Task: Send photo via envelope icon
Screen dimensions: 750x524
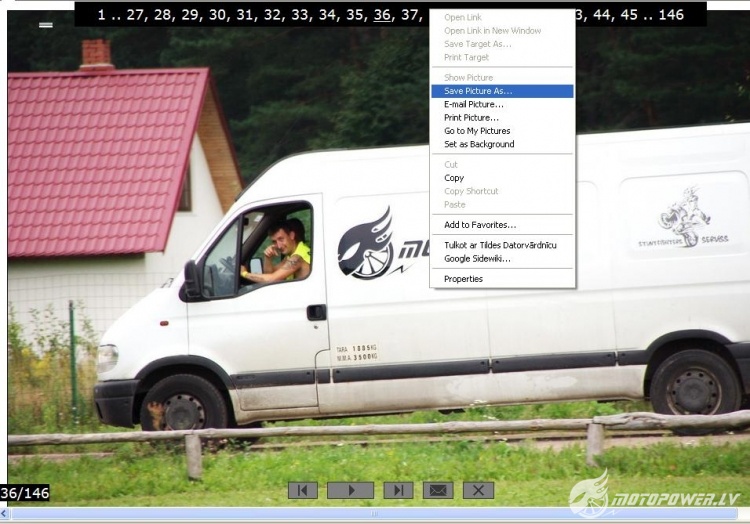Action: coord(438,491)
